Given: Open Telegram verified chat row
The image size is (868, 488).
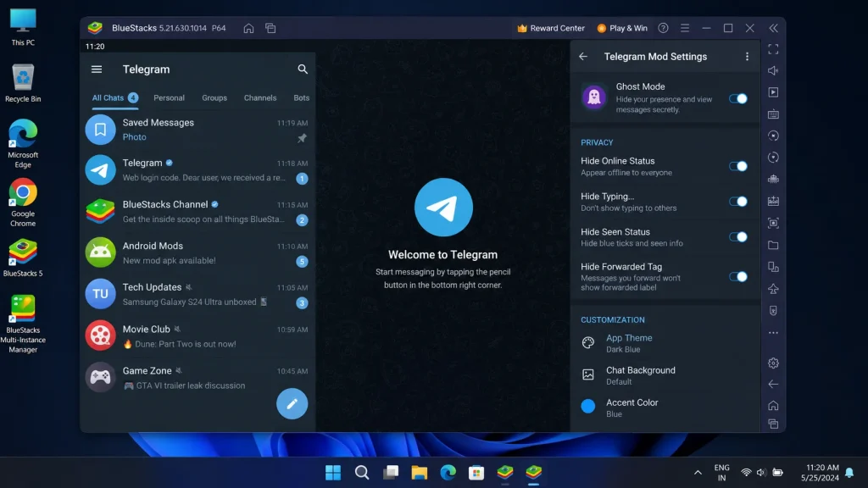Looking at the screenshot, I should pos(198,169).
